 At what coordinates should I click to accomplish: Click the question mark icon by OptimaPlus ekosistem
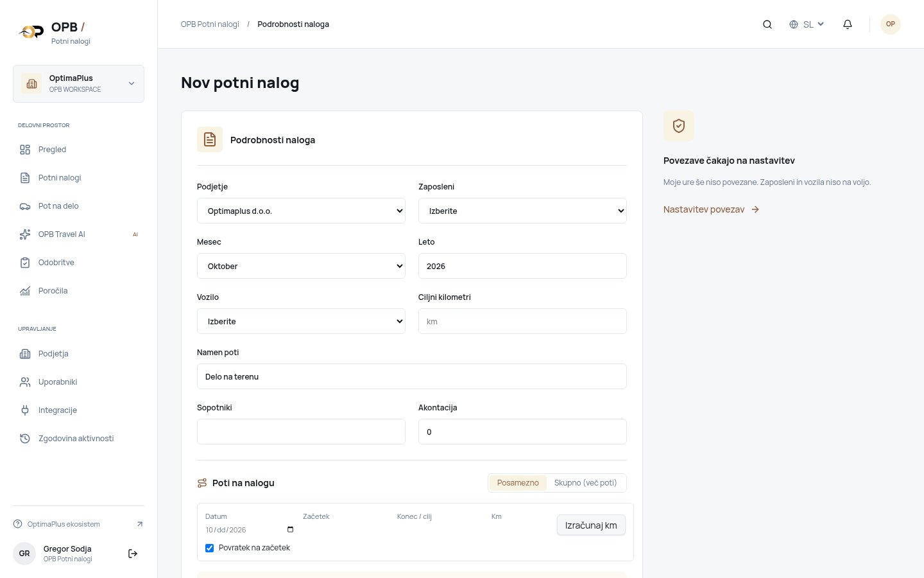pyautogui.click(x=18, y=524)
